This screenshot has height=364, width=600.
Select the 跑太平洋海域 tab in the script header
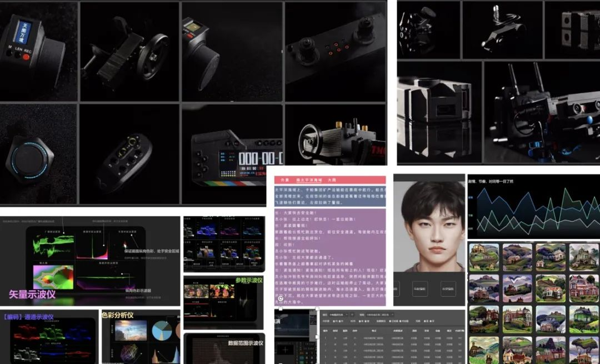(x=309, y=179)
